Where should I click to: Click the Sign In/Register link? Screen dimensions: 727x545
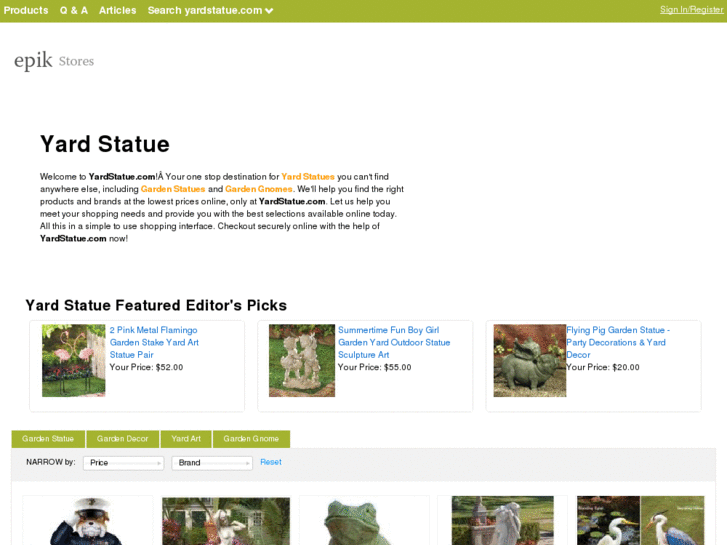[x=691, y=10]
